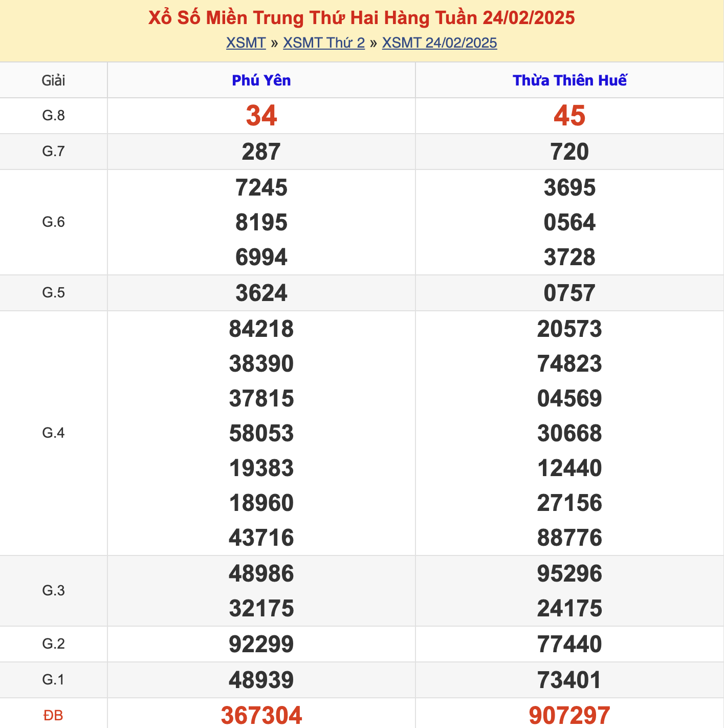This screenshot has width=724, height=728.
Task: Click the number 27156
Action: pyautogui.click(x=569, y=503)
